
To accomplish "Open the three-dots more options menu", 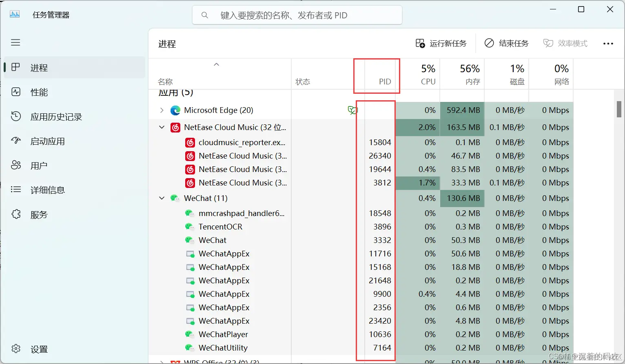I will coord(608,44).
